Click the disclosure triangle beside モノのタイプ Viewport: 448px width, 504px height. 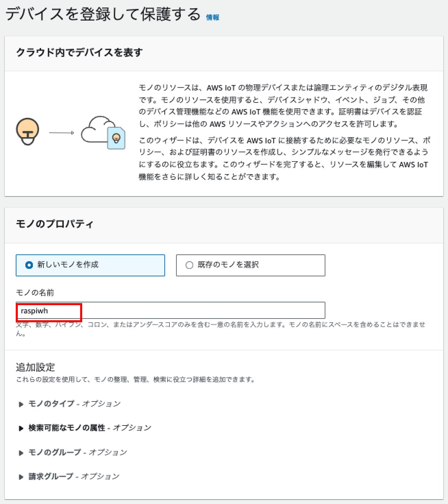[21, 403]
